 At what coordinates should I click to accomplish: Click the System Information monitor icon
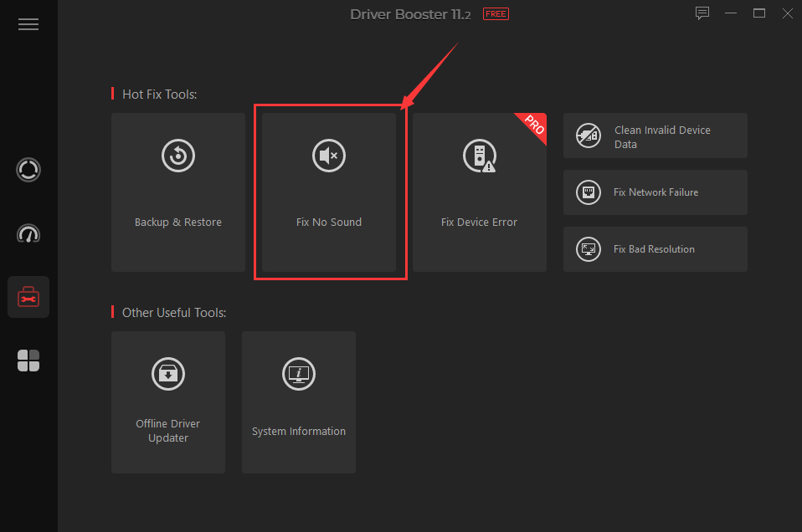click(x=299, y=374)
